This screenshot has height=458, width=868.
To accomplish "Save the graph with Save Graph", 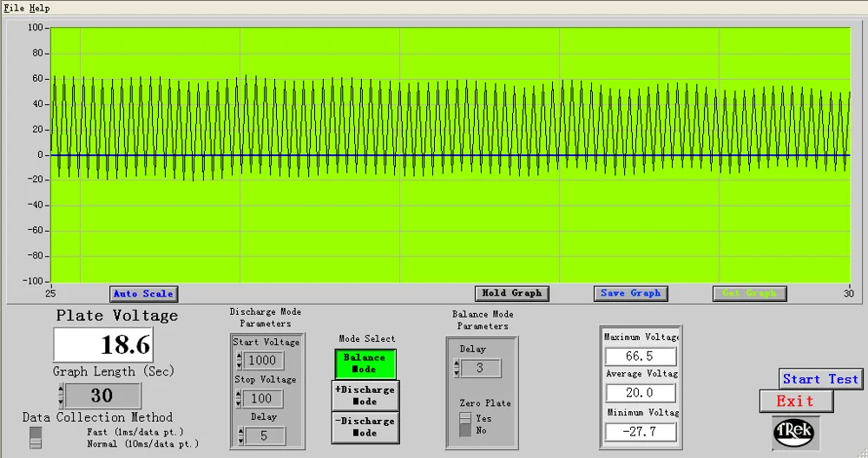I will pyautogui.click(x=630, y=293).
